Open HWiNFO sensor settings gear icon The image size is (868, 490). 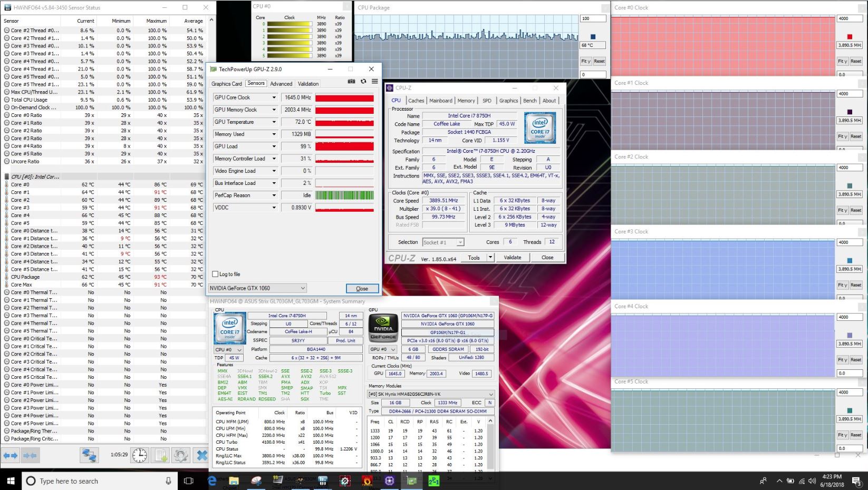[x=180, y=455]
